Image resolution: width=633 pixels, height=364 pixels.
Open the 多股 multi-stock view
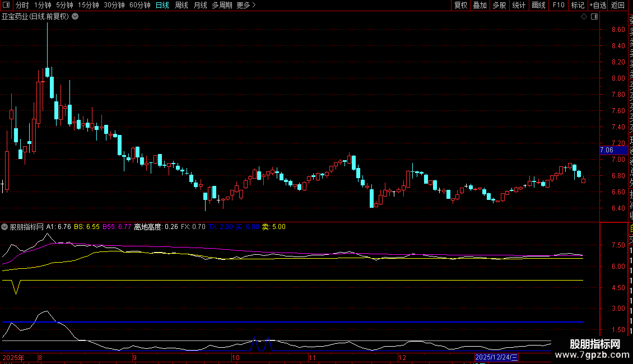click(499, 5)
